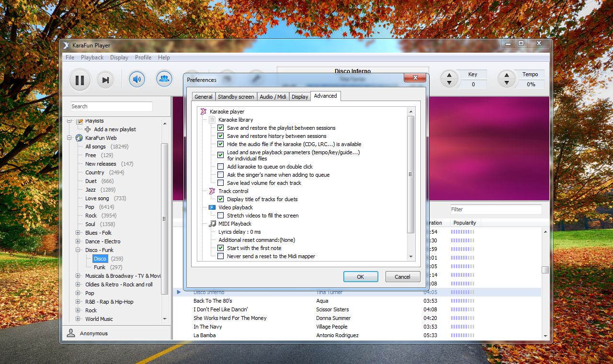Uncheck Save and restore the playlist between sessions
The width and height of the screenshot is (613, 364).
click(x=221, y=128)
